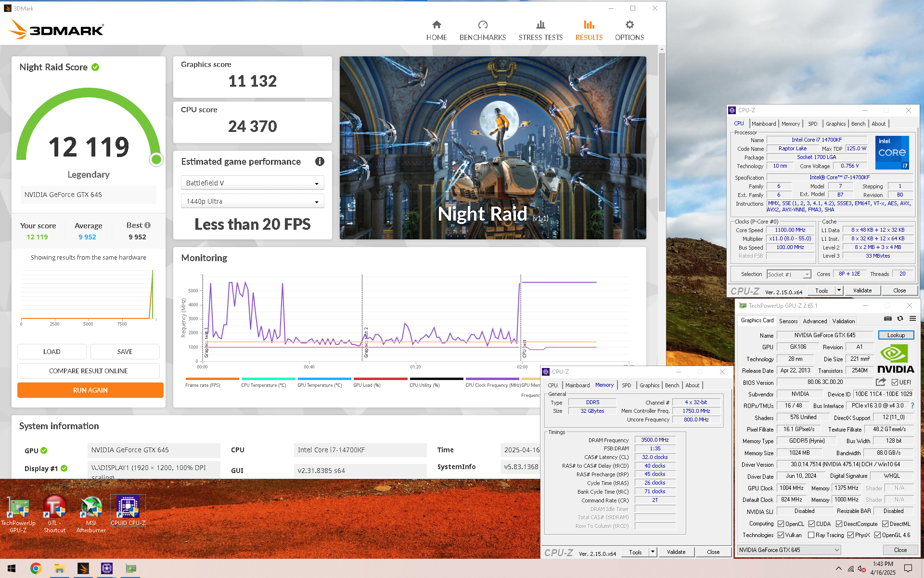
Task: Click Lookup in GPU-Z
Action: pos(896,335)
